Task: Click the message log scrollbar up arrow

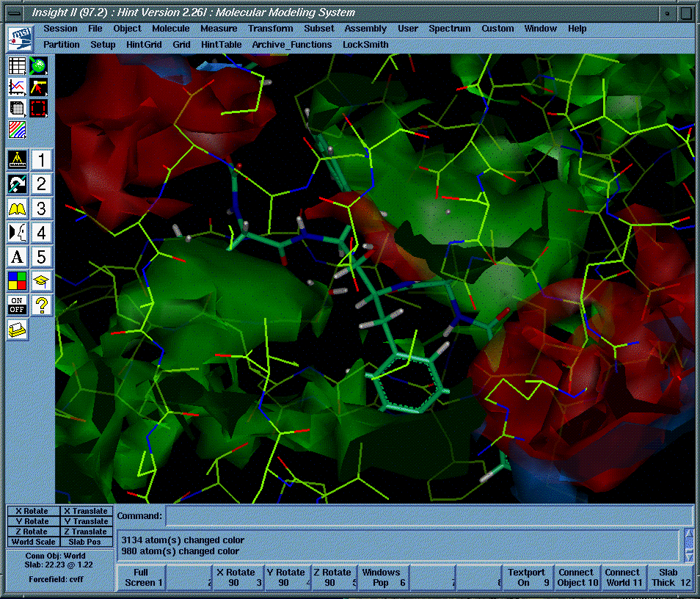Action: (689, 534)
